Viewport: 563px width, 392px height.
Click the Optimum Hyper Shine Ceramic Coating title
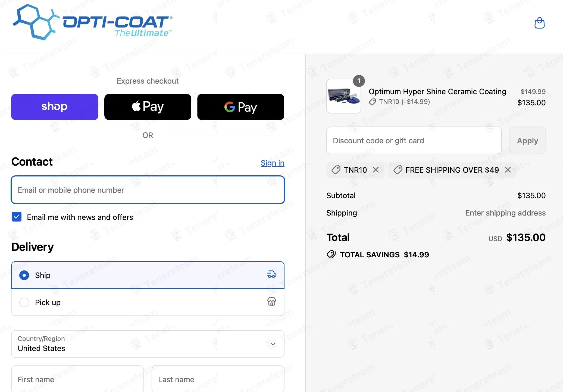pyautogui.click(x=437, y=91)
